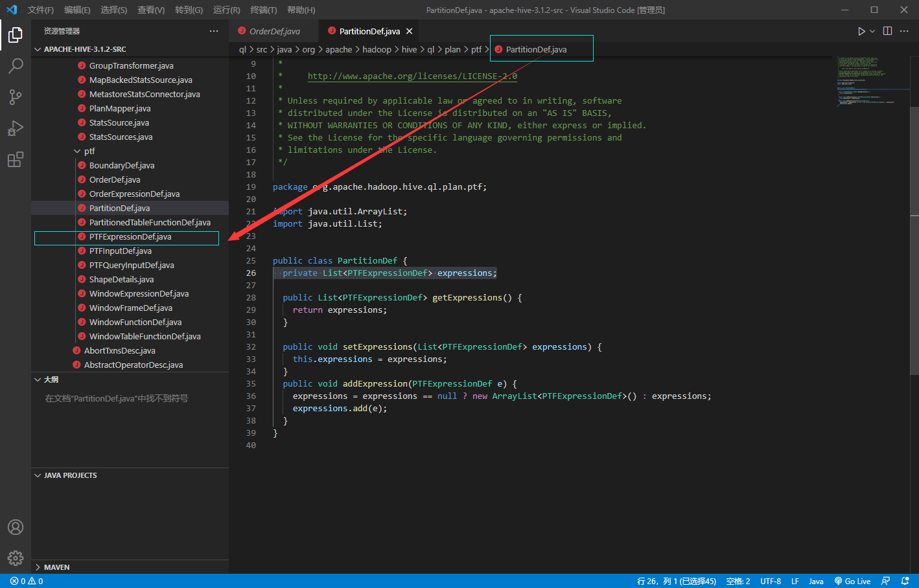Screen dimensions: 919x588
Task: Open WindowFrameDef.java file
Action: click(131, 308)
